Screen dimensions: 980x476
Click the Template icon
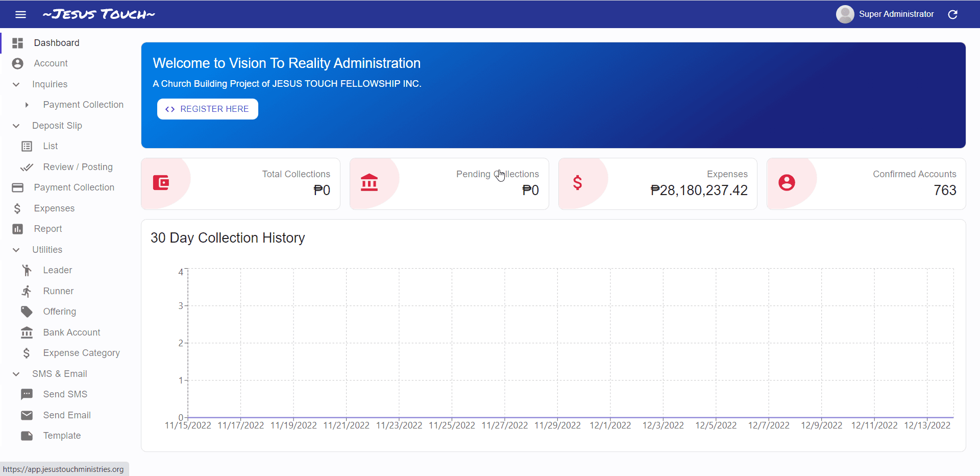point(27,436)
